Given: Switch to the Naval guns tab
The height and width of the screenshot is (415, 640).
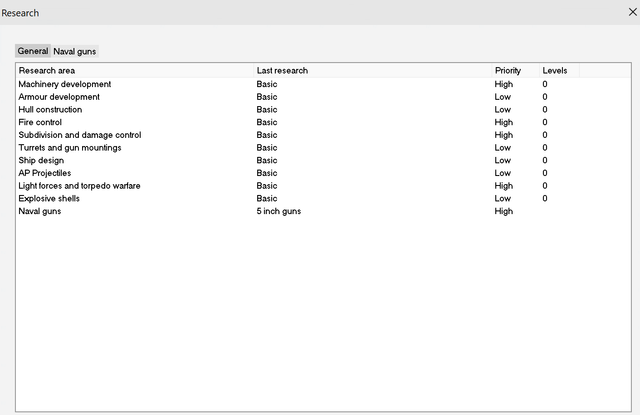Looking at the screenshot, I should tap(75, 51).
